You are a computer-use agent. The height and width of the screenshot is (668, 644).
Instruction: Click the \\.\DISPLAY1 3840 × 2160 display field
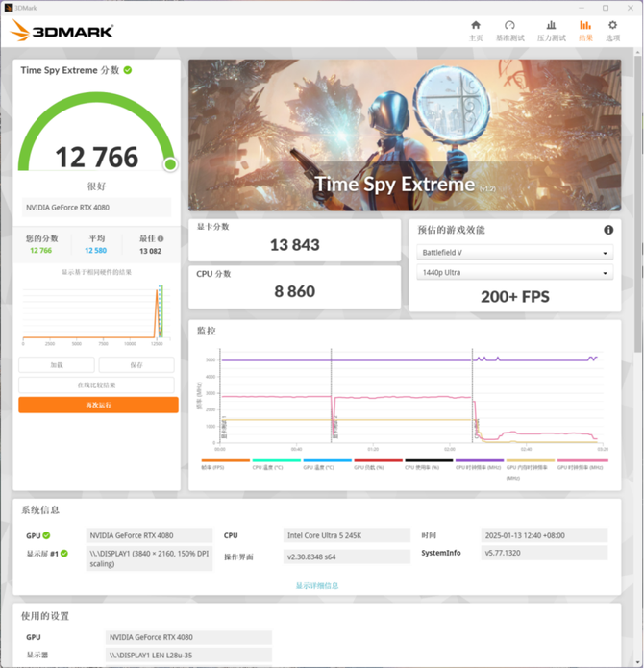pyautogui.click(x=149, y=558)
